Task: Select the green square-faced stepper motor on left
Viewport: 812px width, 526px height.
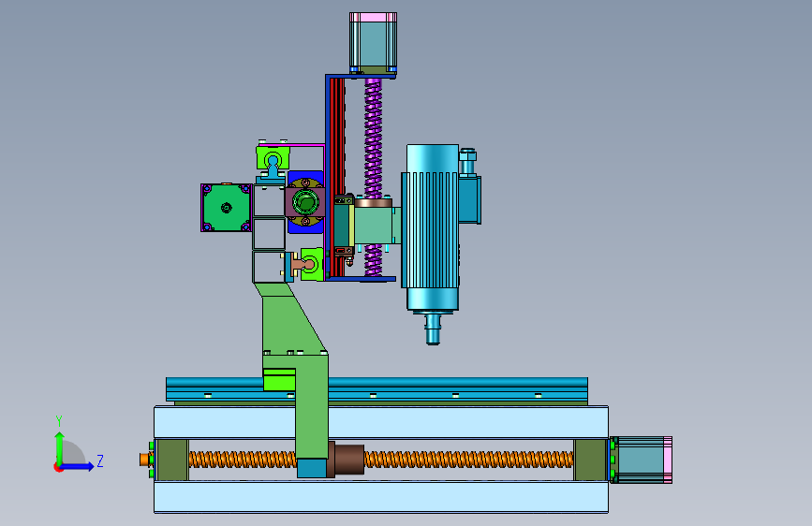Action: point(227,208)
